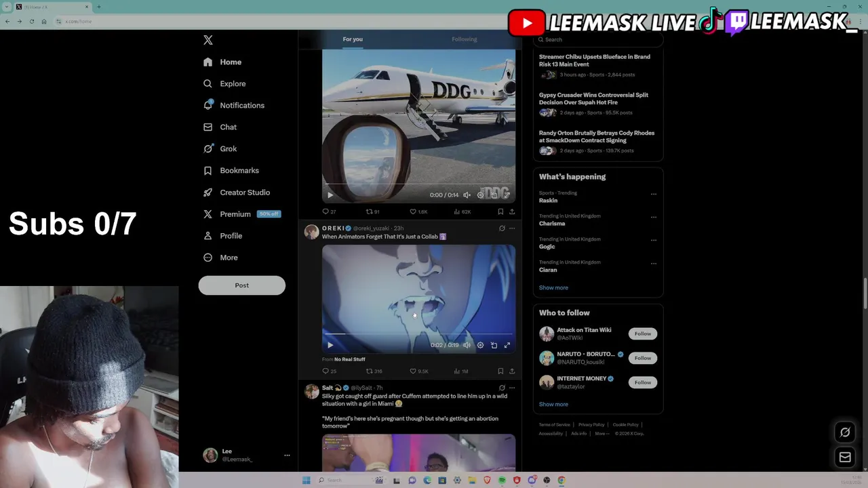Open Brave browser from taskbar
This screenshot has width=868, height=488.
point(487,481)
